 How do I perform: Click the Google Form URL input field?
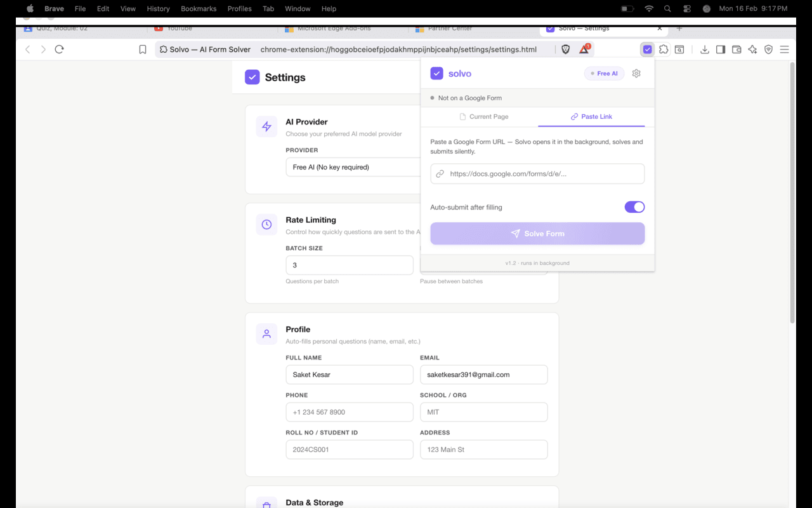coord(537,173)
